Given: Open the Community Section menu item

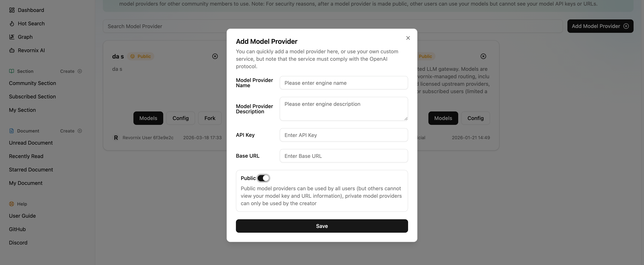Looking at the screenshot, I should tap(32, 83).
